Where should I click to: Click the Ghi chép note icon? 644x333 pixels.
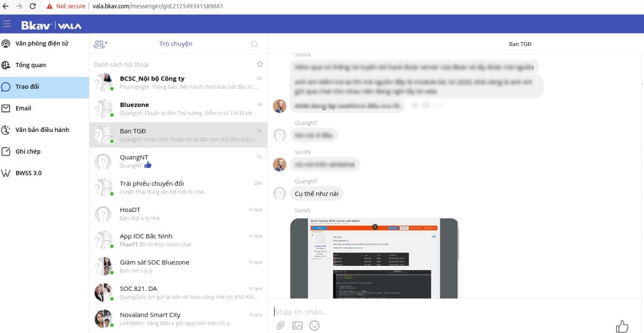coord(6,152)
